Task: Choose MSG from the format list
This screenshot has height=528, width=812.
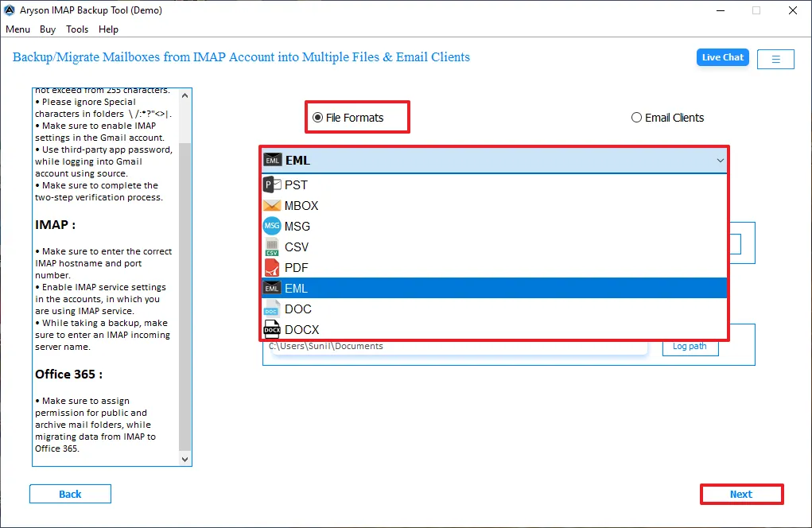Action: (x=494, y=226)
